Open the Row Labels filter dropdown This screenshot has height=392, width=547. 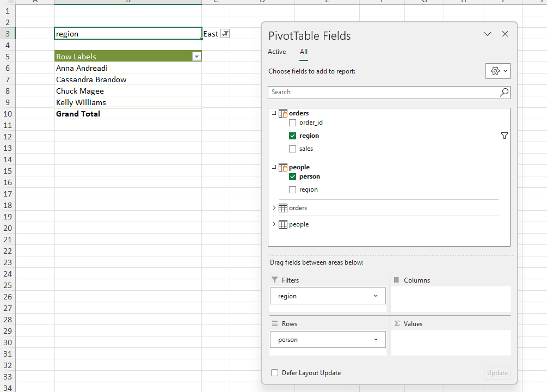click(x=196, y=57)
